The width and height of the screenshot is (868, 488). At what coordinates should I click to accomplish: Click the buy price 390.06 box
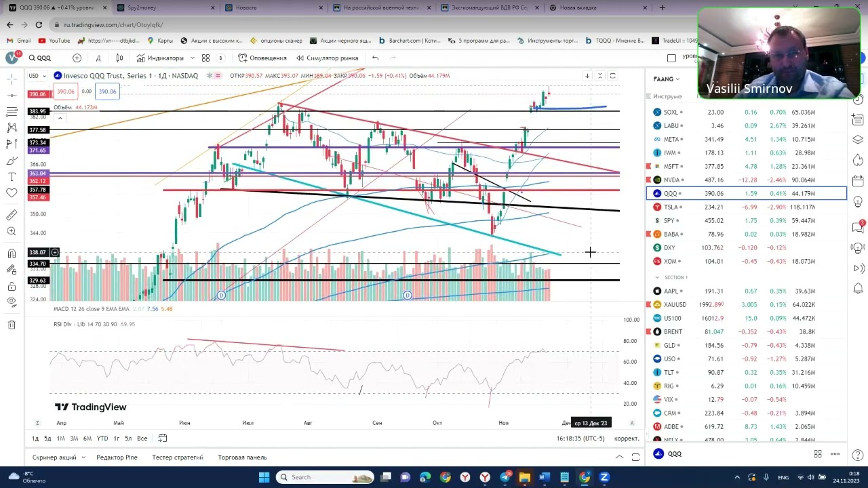click(x=107, y=91)
